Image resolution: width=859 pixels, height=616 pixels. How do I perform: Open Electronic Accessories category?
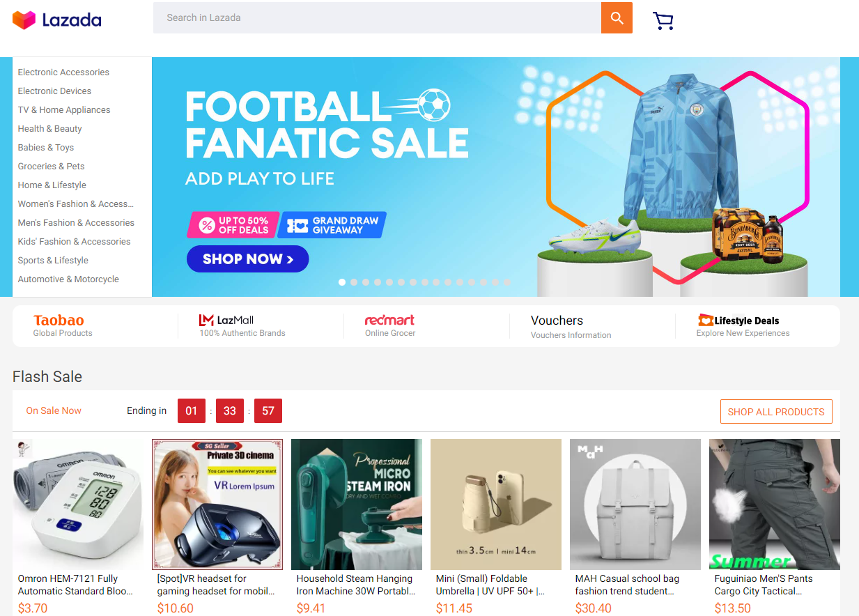[63, 72]
